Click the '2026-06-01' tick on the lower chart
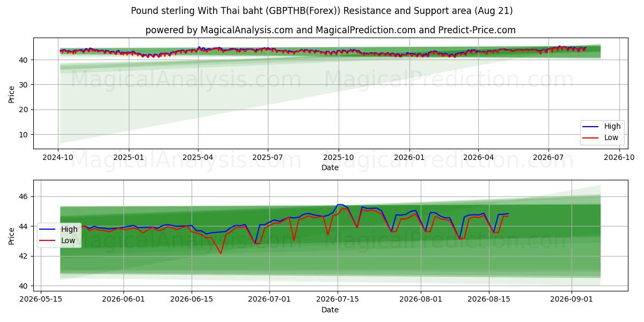Screen dimensions: 644x322 (124, 299)
